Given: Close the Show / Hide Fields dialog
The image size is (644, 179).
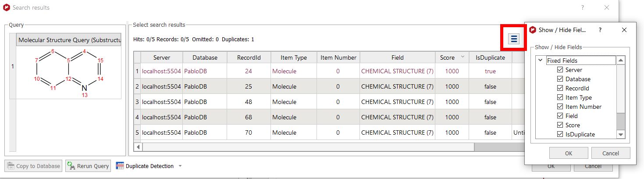Looking at the screenshot, I should point(624,30).
